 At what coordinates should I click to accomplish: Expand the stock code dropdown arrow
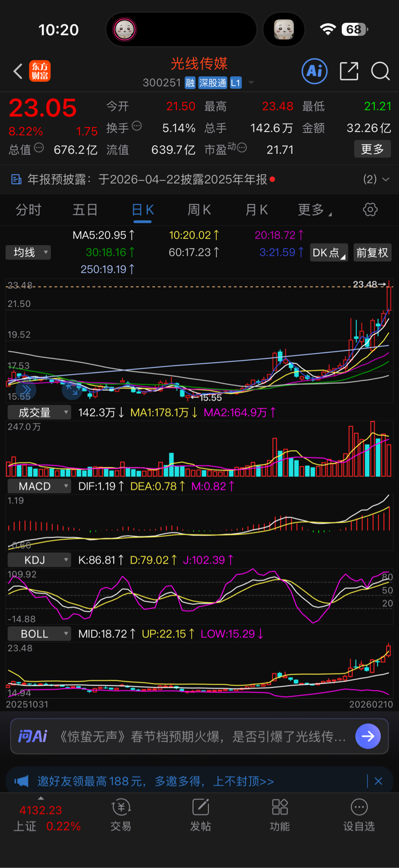[x=251, y=83]
